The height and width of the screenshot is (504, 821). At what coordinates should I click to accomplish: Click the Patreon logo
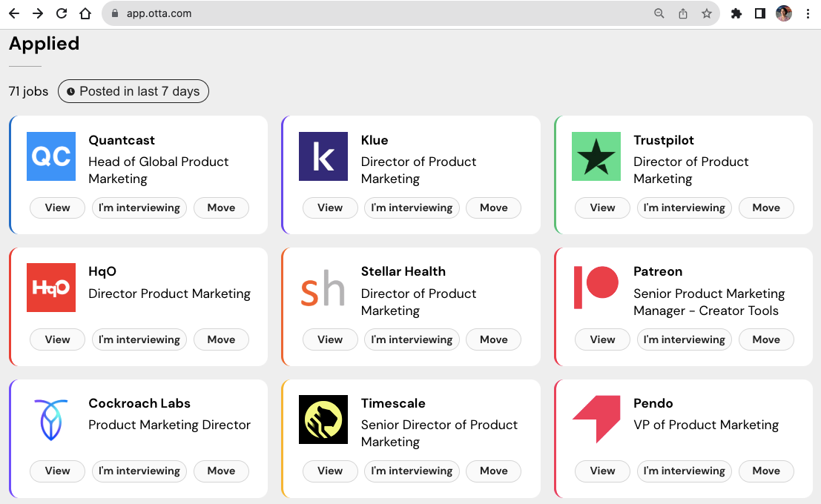pos(596,288)
